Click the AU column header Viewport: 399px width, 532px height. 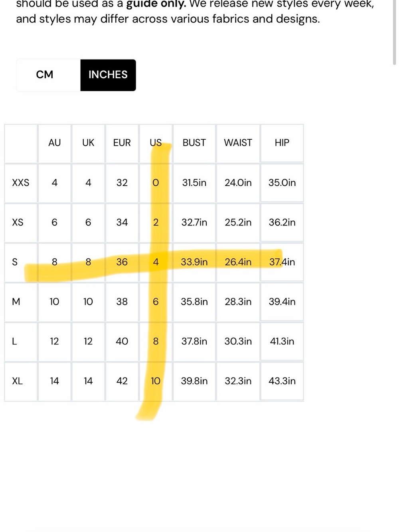coord(55,143)
